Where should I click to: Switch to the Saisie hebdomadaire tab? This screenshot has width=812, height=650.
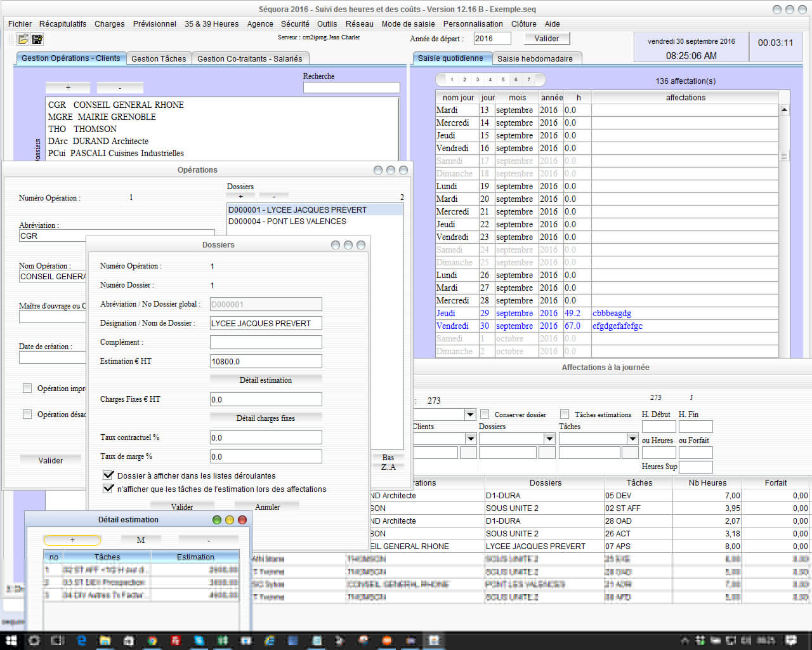point(534,58)
